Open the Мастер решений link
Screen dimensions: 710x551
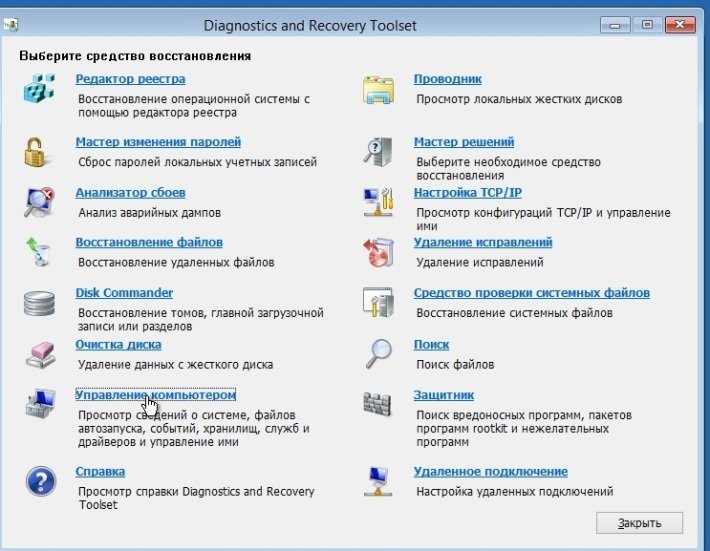(463, 142)
